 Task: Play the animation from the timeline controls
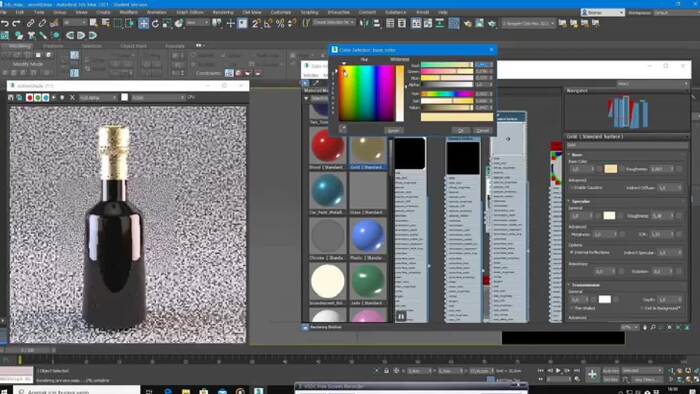tap(558, 371)
